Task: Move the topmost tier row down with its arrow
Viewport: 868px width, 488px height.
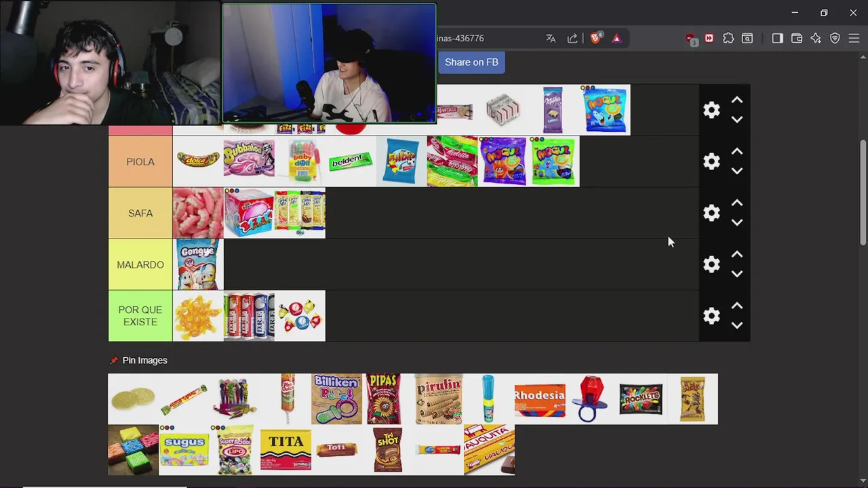Action: pos(737,119)
